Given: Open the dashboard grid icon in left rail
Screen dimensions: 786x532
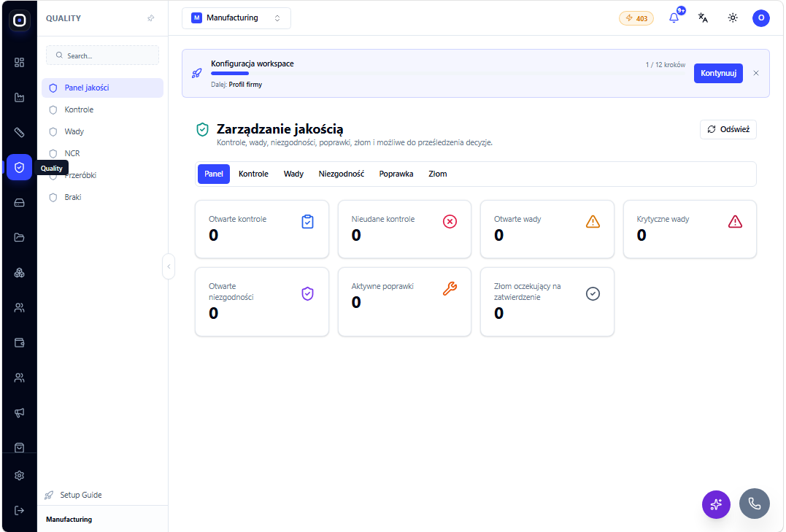Looking at the screenshot, I should tap(19, 63).
